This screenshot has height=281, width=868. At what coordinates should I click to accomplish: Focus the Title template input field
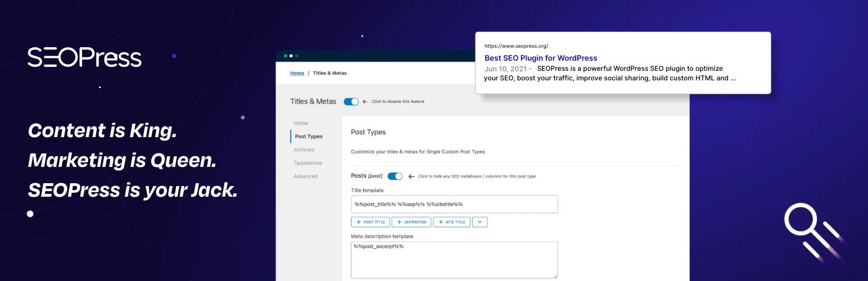coord(454,204)
